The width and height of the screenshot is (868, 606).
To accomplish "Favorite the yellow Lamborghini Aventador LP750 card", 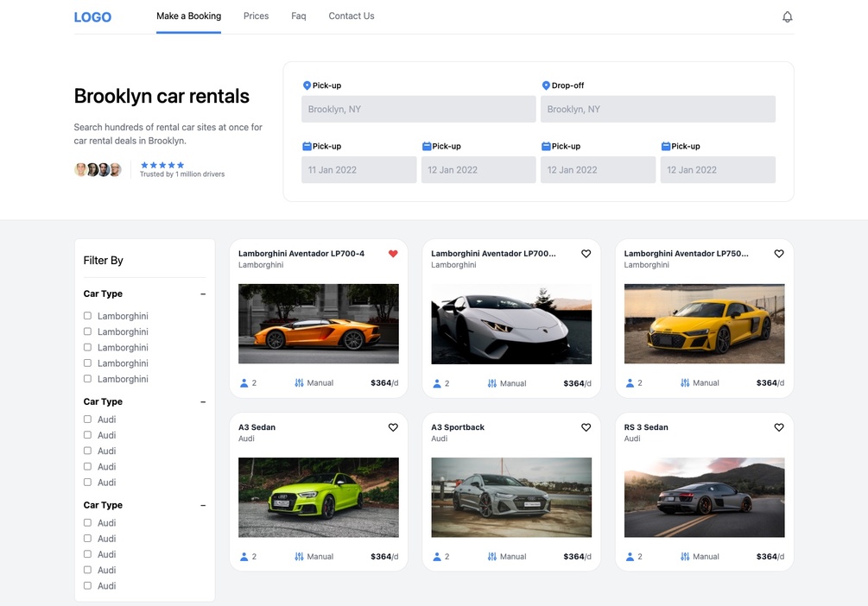I will click(779, 254).
